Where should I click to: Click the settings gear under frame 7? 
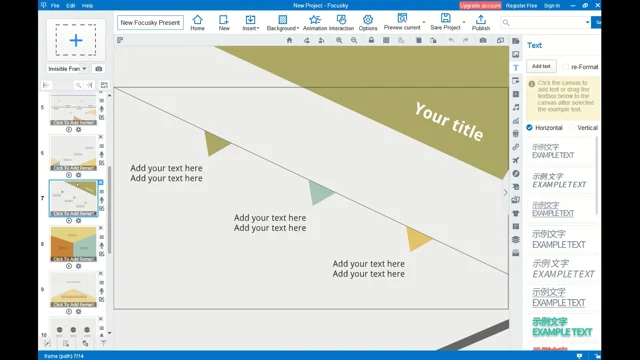78,221
